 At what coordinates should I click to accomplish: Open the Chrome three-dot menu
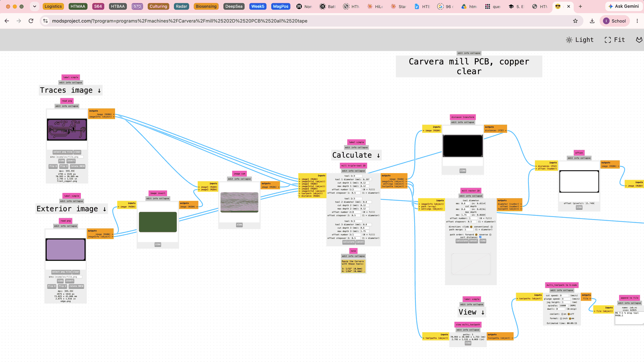click(x=637, y=21)
